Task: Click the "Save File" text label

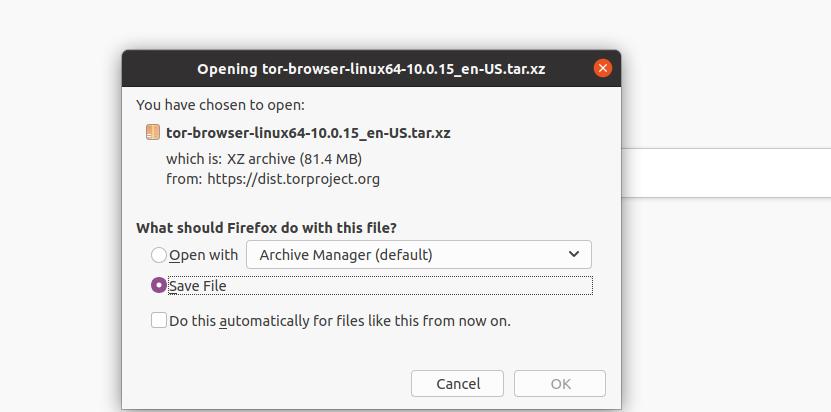Action: (x=198, y=286)
